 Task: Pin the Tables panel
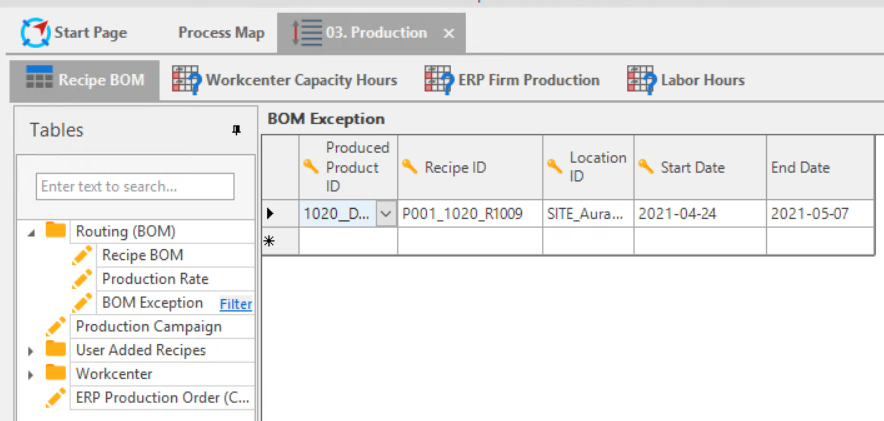click(237, 131)
